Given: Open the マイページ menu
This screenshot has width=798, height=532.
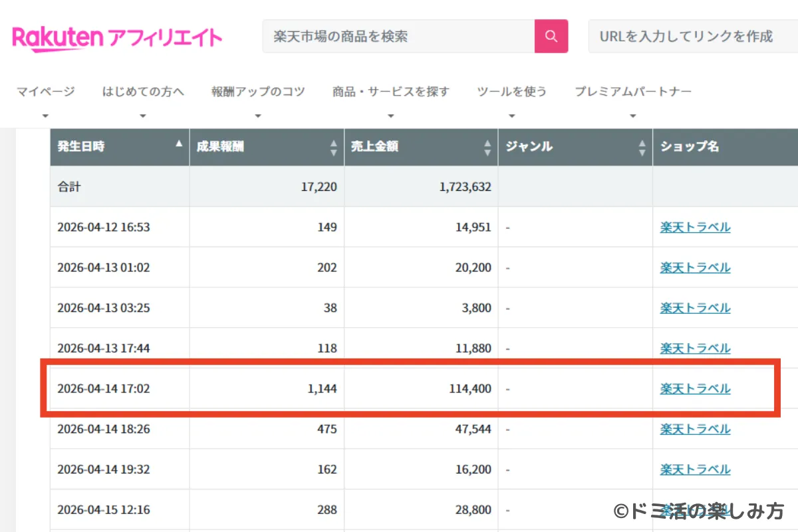Looking at the screenshot, I should click(46, 92).
